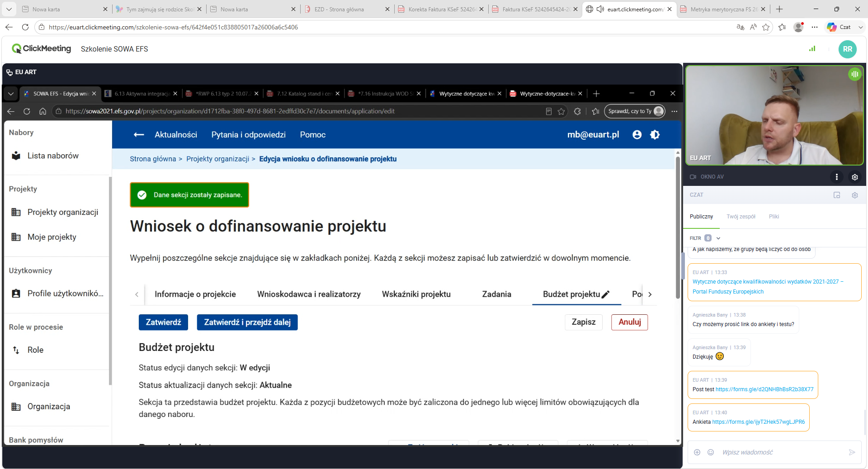The image size is (868, 469).
Task: Expand the FILTR dropdown in the chat
Action: [x=718, y=238]
